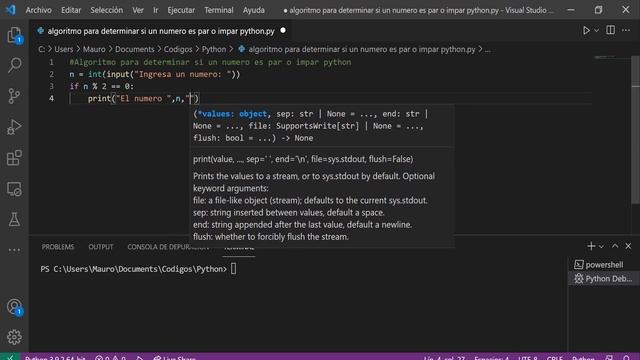
Task: Open the Ejecutar menu
Action: (x=181, y=10)
